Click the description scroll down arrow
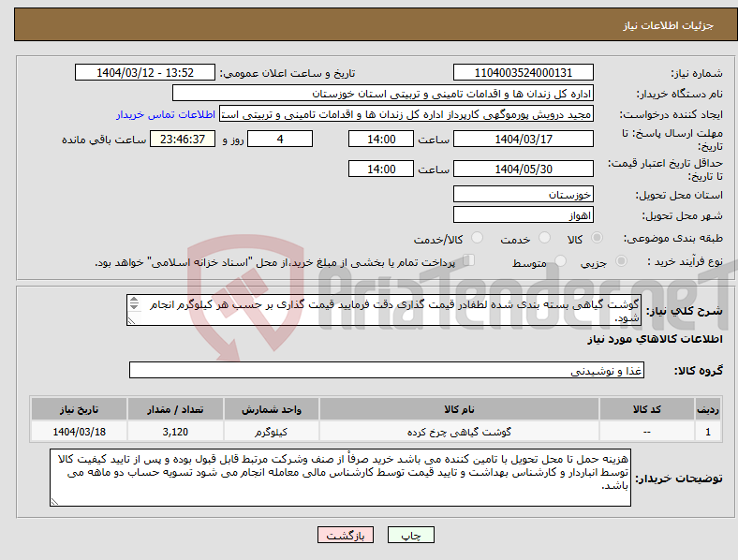The height and width of the screenshot is (560, 738). click(134, 307)
